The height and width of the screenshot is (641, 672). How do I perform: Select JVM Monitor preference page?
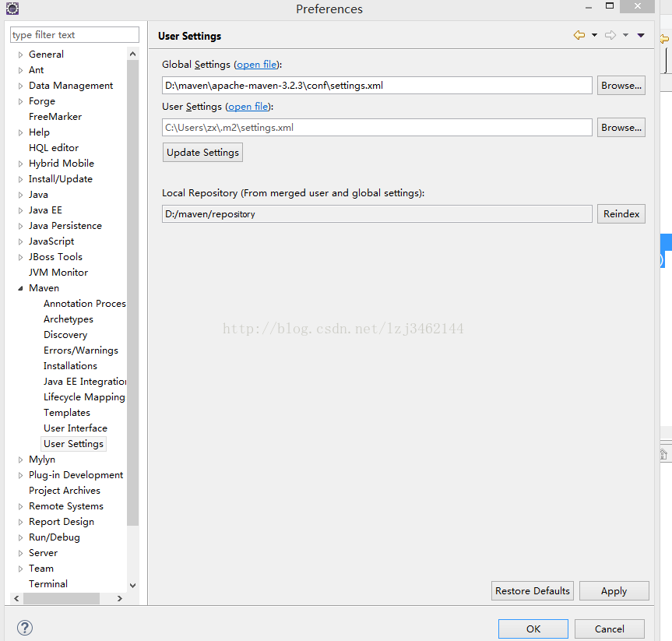(x=58, y=273)
